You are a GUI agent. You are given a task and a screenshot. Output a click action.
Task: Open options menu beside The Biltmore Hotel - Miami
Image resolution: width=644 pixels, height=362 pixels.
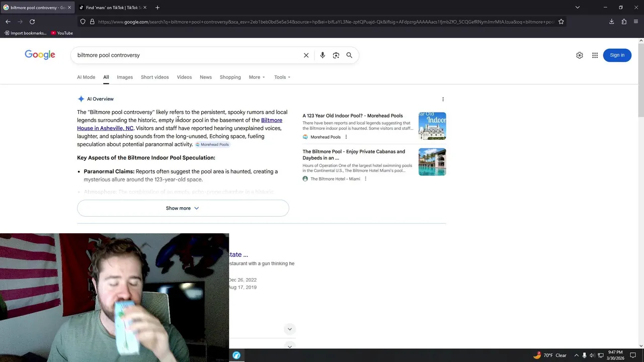pyautogui.click(x=366, y=178)
